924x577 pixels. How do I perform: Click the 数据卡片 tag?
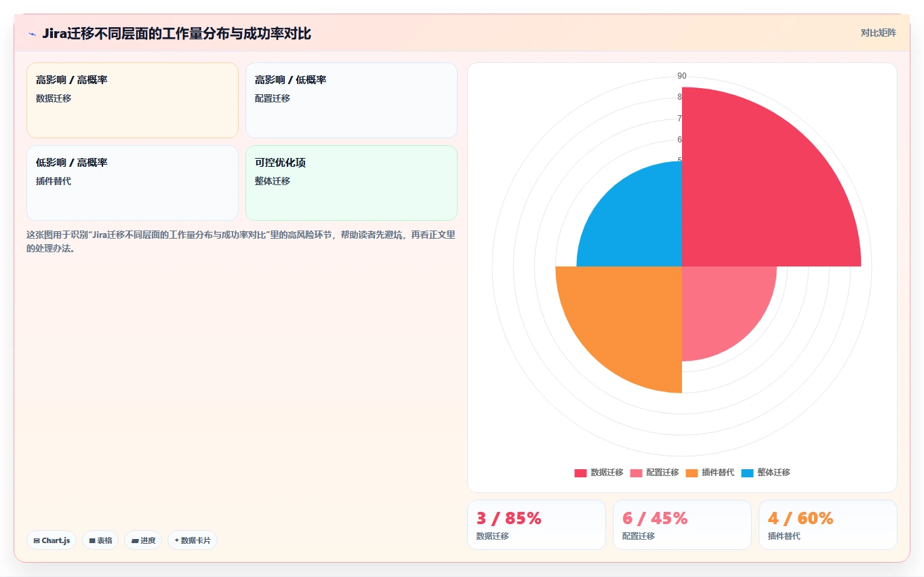coord(193,540)
